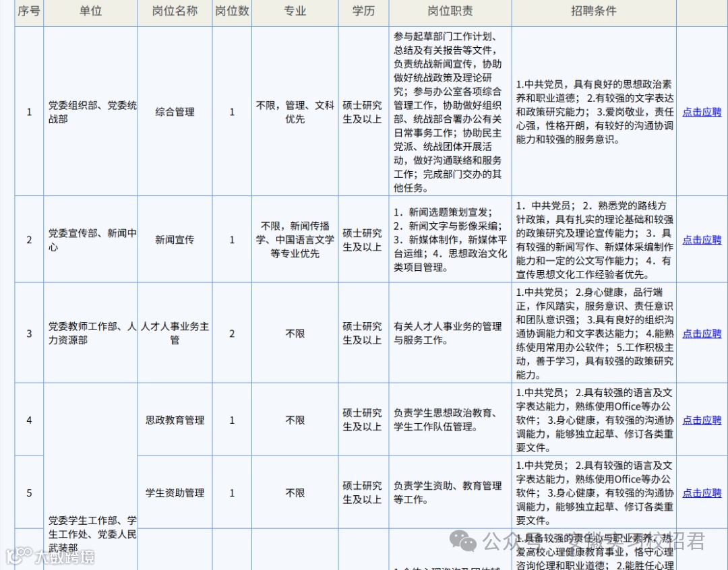Screen dimensions: 728x570
Task: Select the major cell 不限,管理、文科优先
Action: [295, 112]
